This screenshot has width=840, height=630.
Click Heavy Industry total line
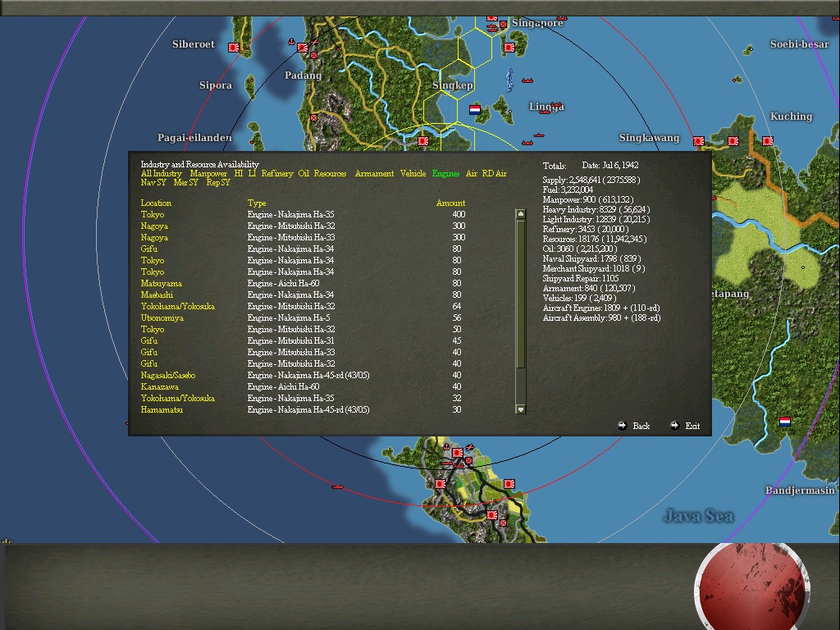596,209
